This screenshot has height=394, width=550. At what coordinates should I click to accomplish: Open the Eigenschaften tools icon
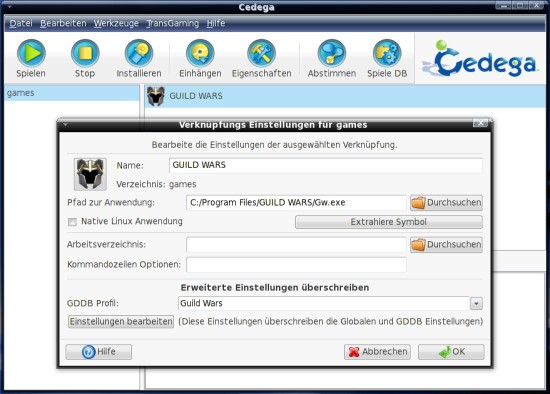coord(261,53)
